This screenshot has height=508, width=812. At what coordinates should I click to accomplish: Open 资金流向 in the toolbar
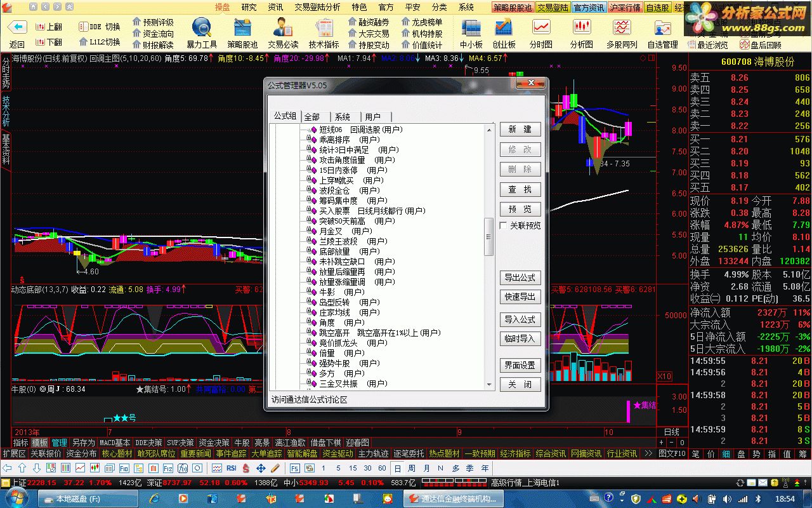tap(153, 34)
